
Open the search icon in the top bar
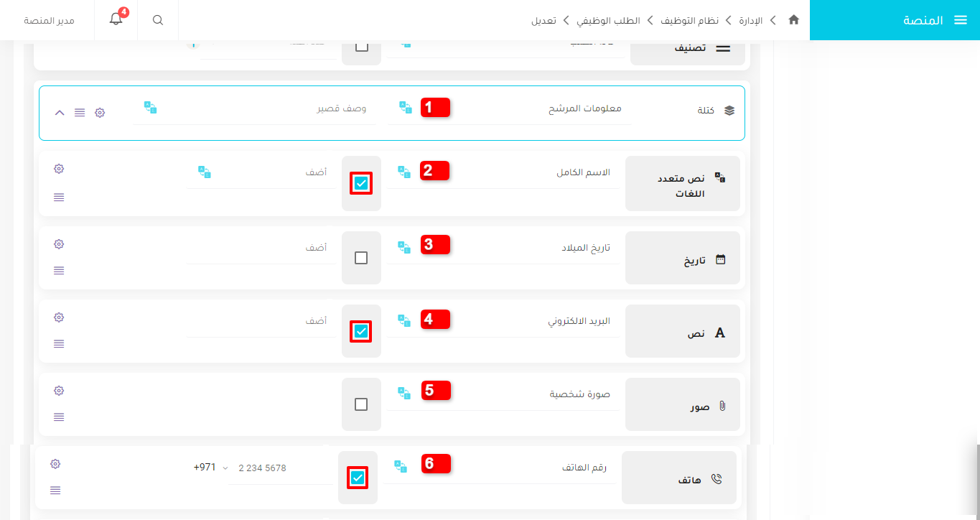click(x=157, y=20)
